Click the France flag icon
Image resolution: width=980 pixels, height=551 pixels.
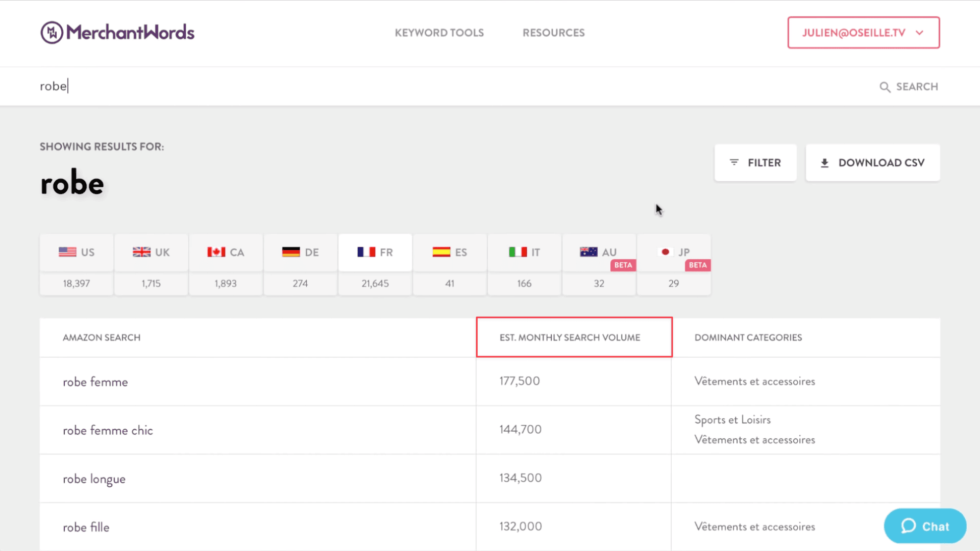click(x=367, y=252)
